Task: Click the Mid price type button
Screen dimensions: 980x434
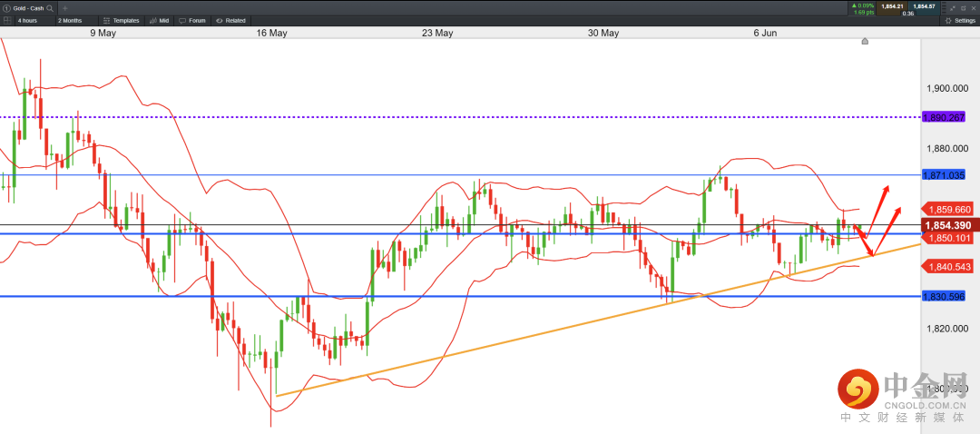Action: tap(160, 20)
